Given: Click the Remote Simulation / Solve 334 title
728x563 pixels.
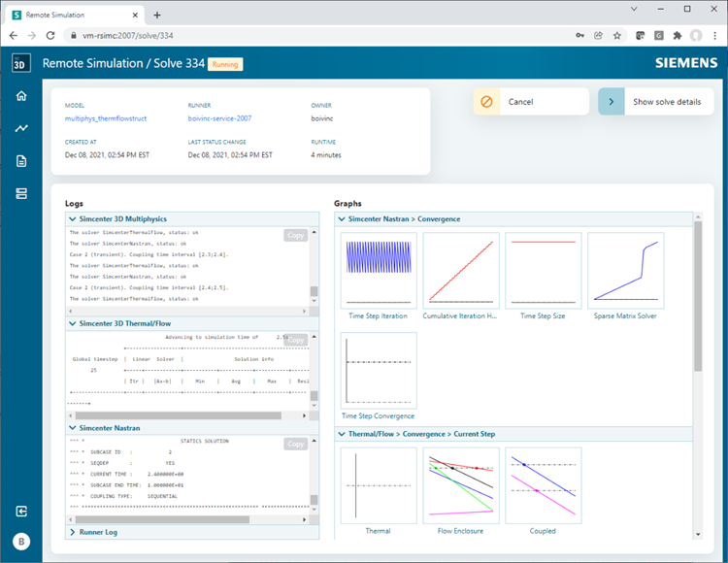Looking at the screenshot, I should pos(123,63).
